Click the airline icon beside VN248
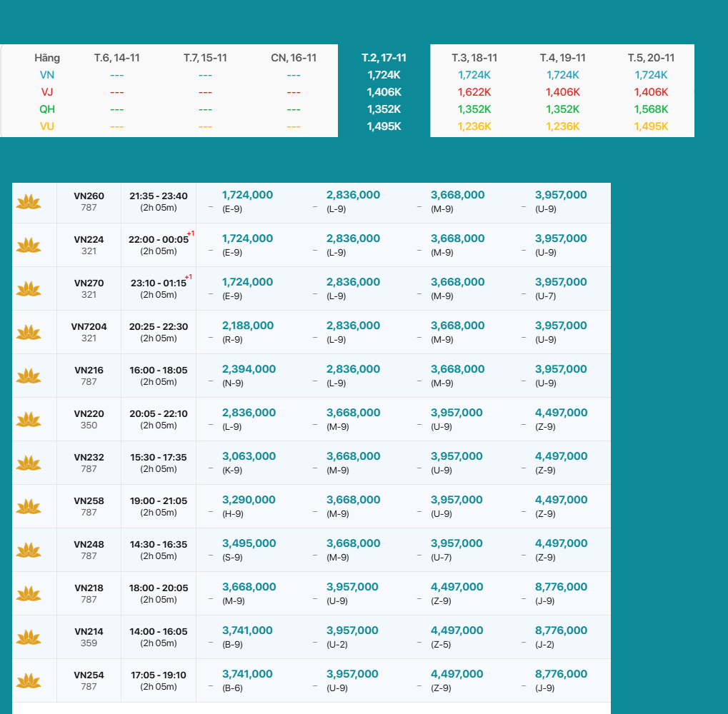Viewport: 728px width, 714px height. [x=29, y=550]
